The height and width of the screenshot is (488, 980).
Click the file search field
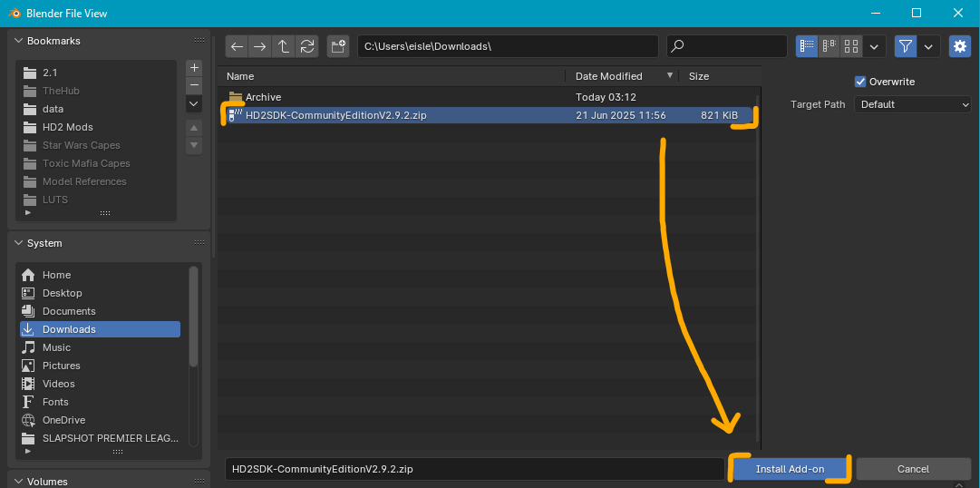[727, 46]
